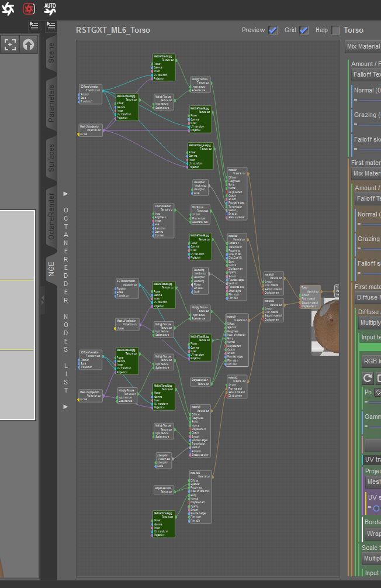Open the Multiply dropdown under Diffuse
Image resolution: width=381 pixels, height=588 pixels.
(x=370, y=322)
